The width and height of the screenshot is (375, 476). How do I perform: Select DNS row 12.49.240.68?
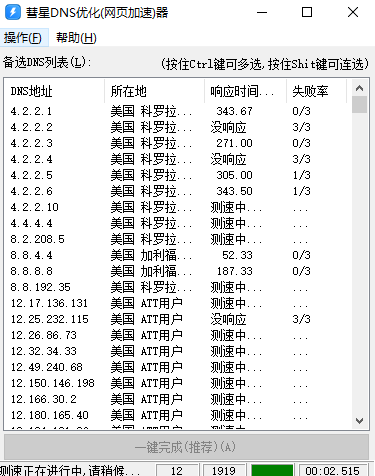tap(177, 367)
